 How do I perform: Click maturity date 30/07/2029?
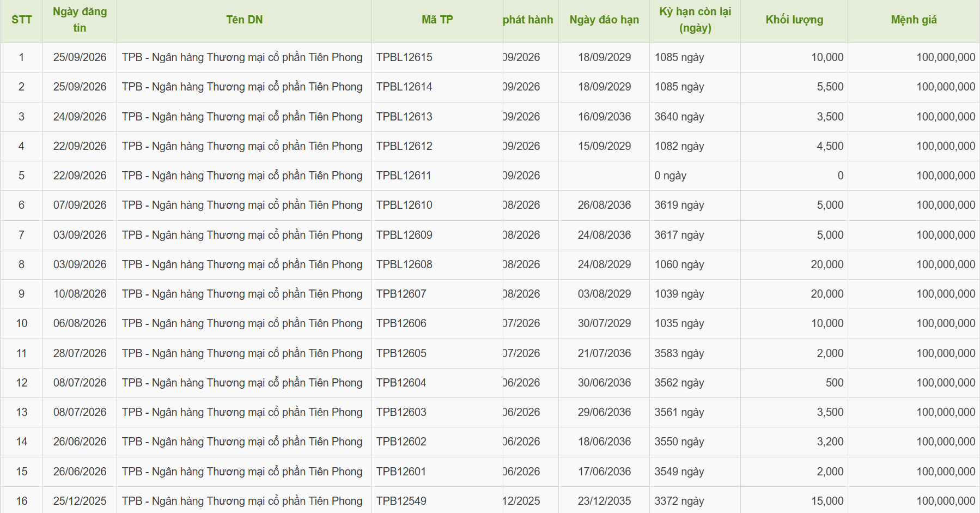click(604, 323)
